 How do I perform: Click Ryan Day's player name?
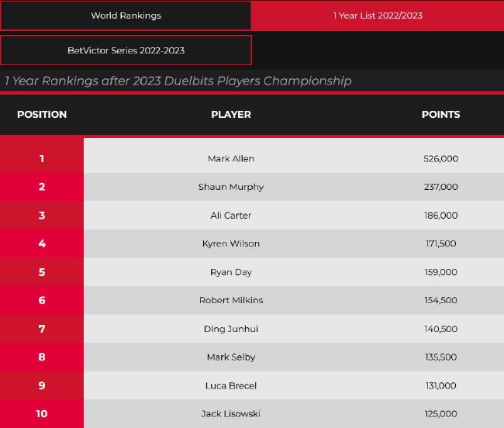(x=231, y=272)
